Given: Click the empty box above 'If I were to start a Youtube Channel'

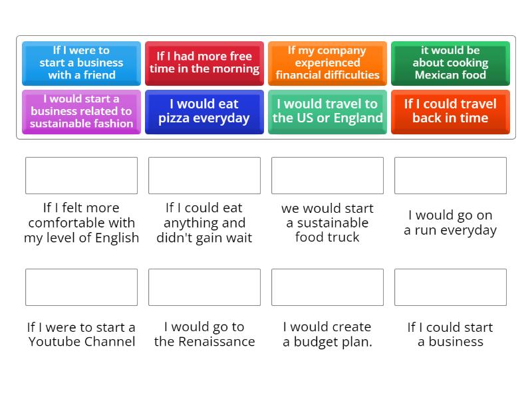Looking at the screenshot, I should coord(81,287).
